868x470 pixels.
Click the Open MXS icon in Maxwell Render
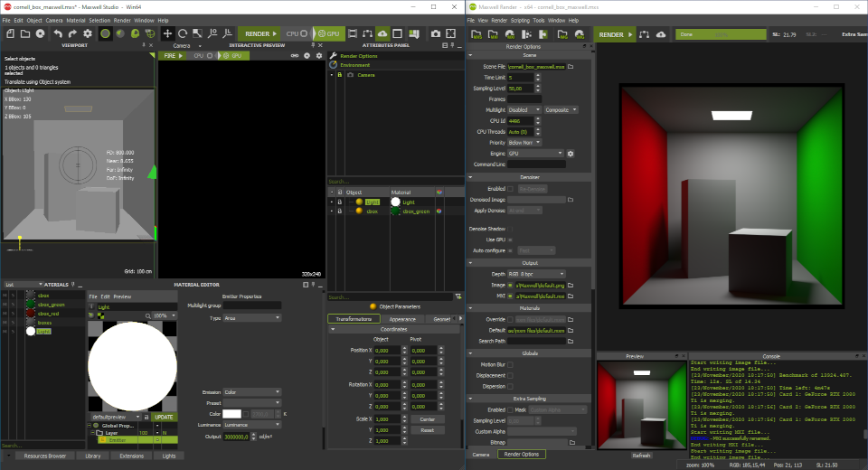[476, 34]
